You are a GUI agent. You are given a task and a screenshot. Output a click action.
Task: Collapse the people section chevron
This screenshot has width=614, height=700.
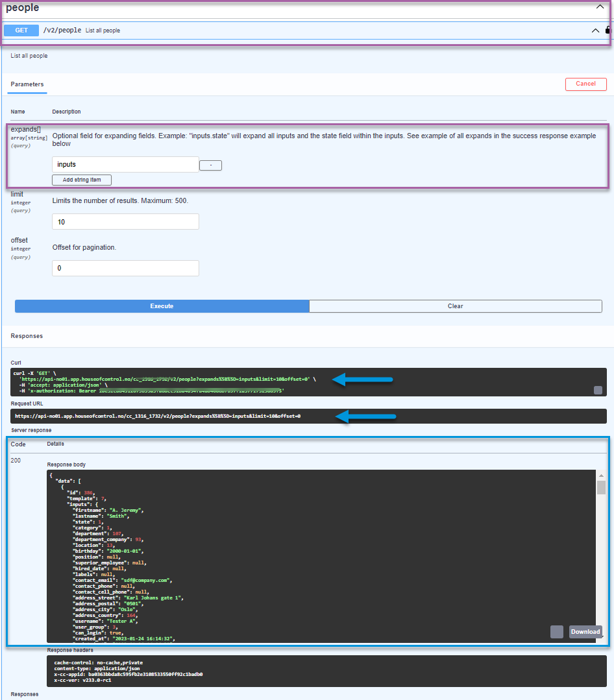pyautogui.click(x=600, y=6)
